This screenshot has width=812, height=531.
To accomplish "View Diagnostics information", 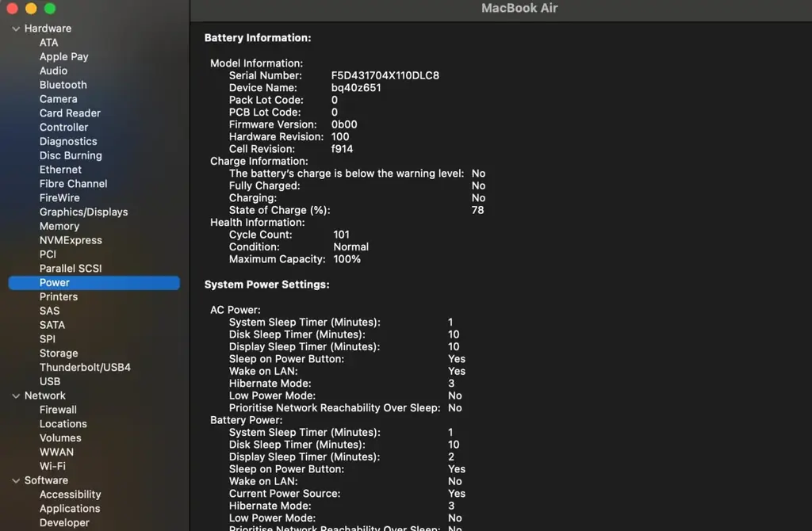I will [68, 141].
